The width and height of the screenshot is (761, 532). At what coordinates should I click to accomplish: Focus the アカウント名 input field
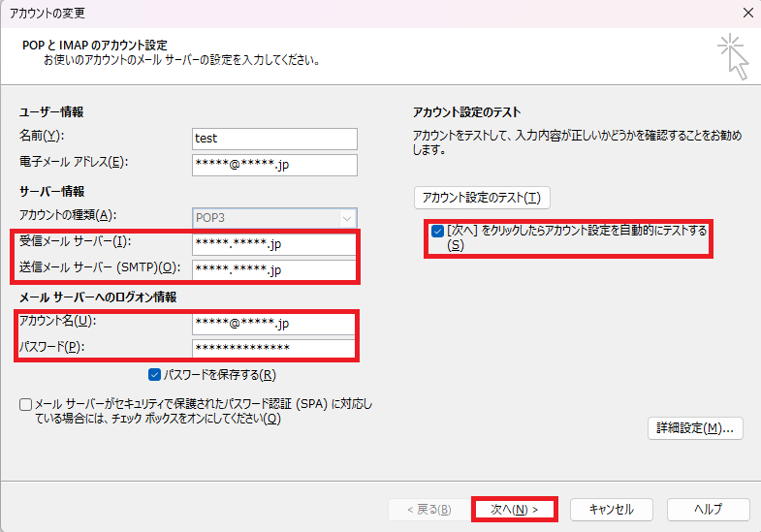(x=274, y=323)
